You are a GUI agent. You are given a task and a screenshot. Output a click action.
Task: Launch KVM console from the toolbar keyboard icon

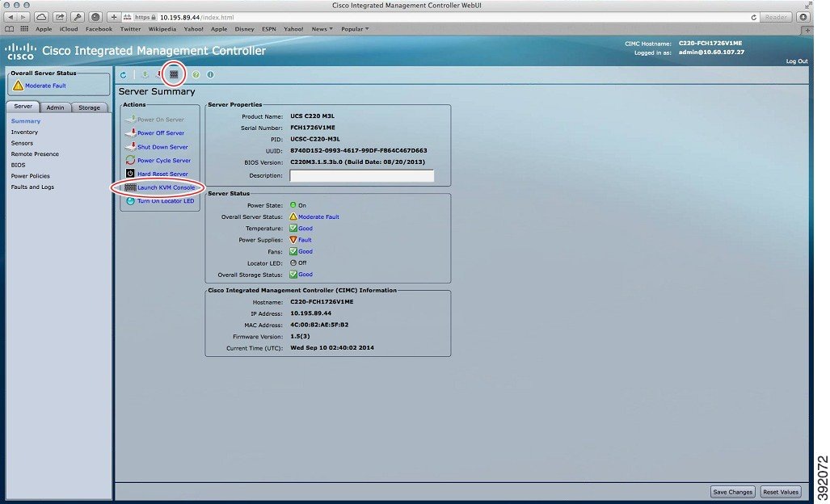[x=174, y=74]
